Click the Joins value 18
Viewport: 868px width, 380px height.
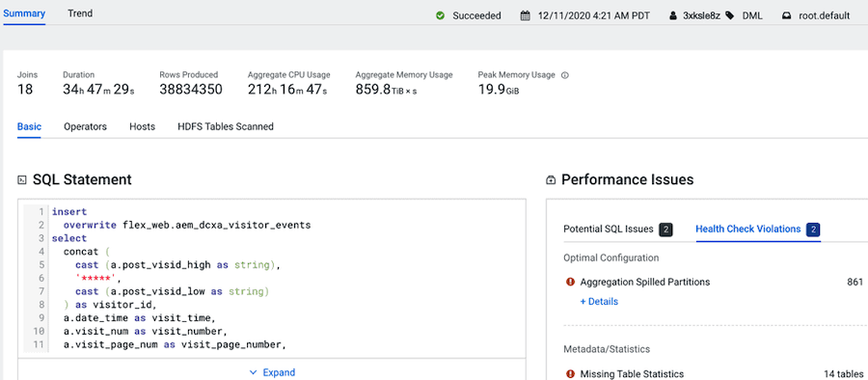point(25,89)
